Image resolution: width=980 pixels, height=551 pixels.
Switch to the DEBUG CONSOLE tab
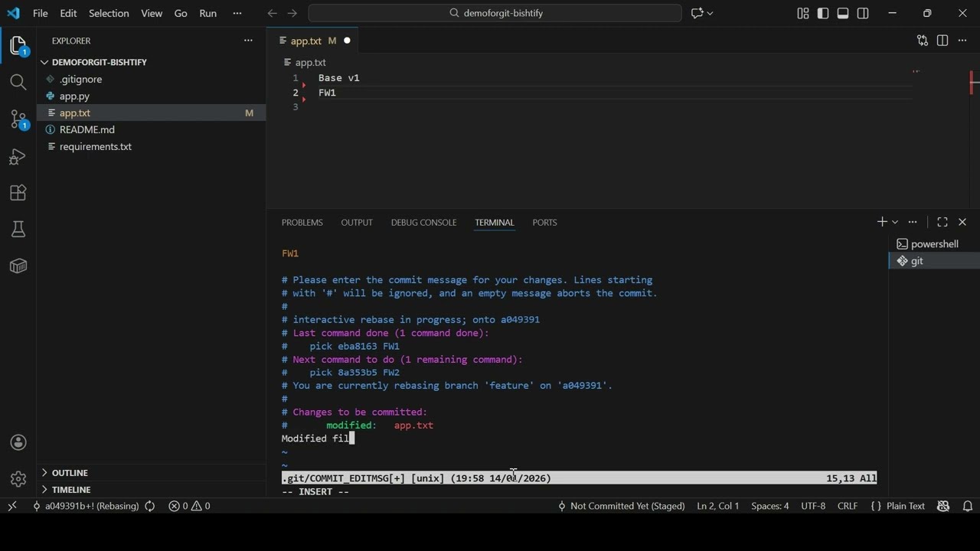(423, 222)
